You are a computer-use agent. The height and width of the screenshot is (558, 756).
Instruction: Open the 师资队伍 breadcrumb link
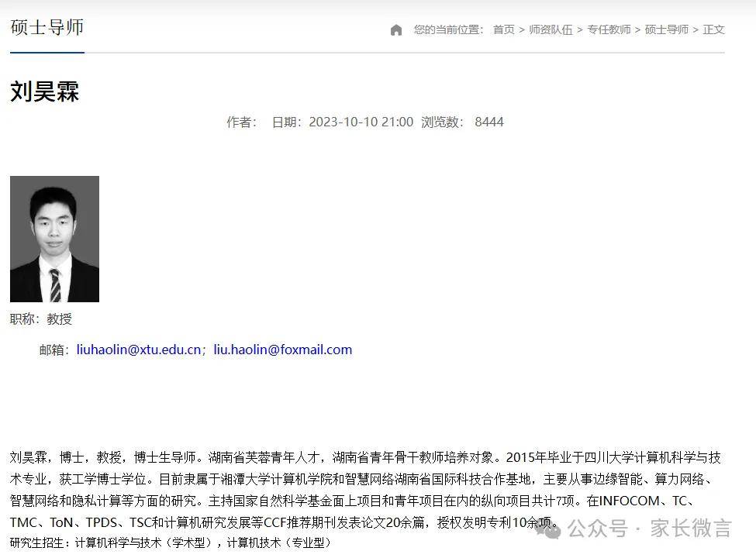[x=551, y=29]
